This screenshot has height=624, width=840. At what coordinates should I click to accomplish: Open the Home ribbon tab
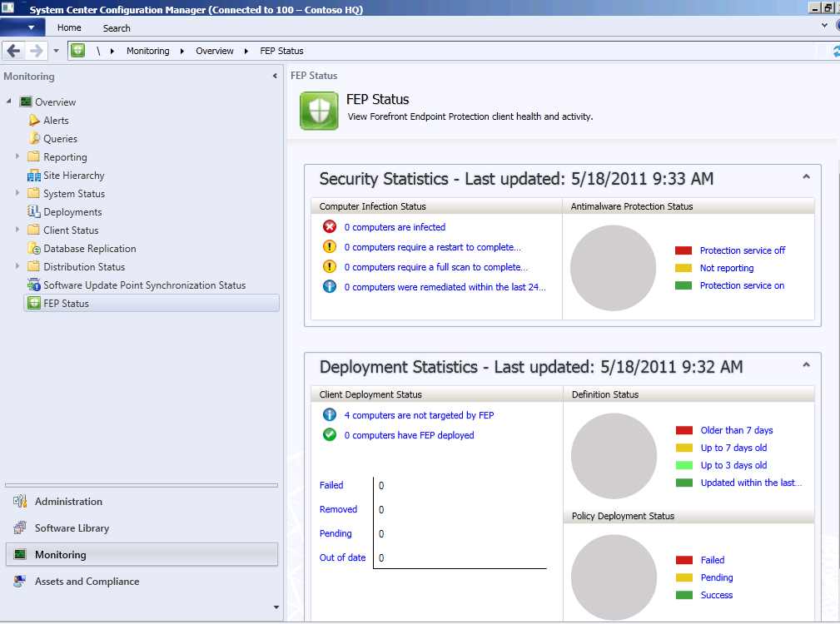tap(69, 27)
